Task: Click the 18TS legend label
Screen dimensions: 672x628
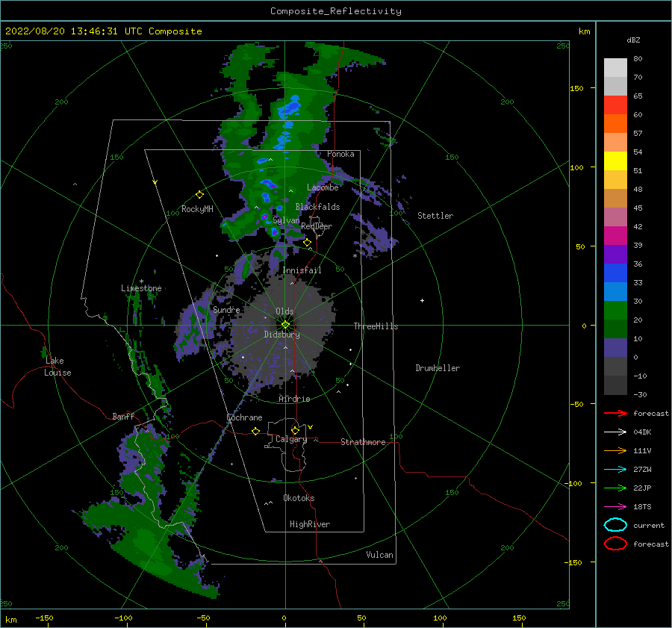Action: pyautogui.click(x=642, y=507)
